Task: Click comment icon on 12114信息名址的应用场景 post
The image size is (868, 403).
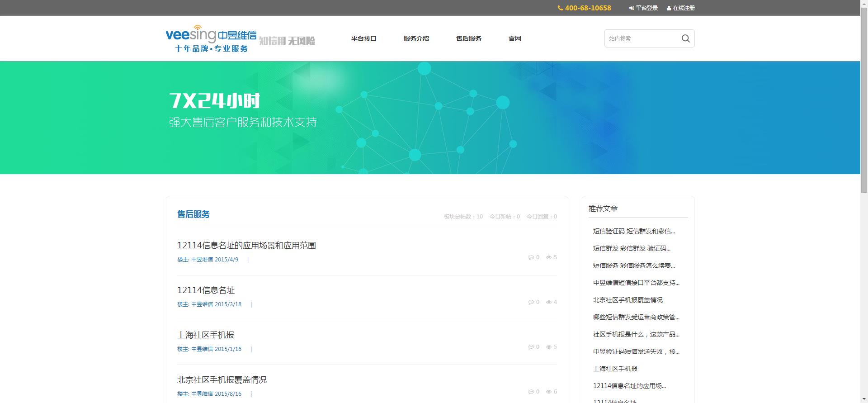Action: (531, 257)
